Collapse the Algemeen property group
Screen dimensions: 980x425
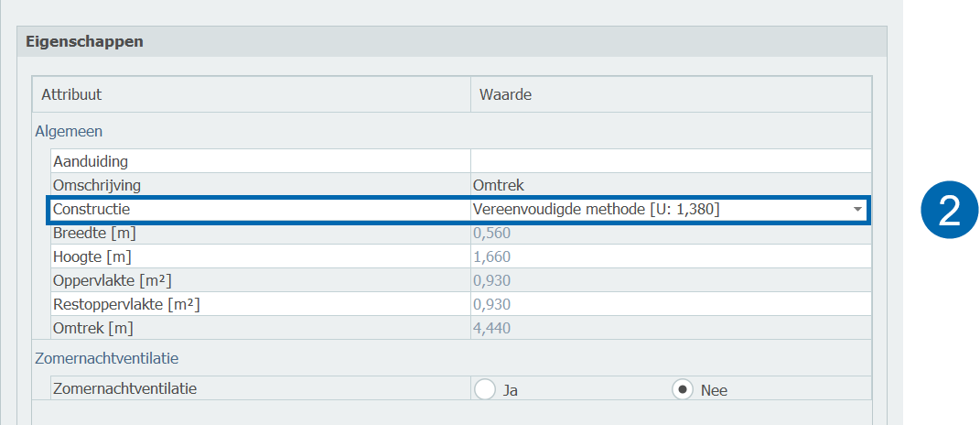coord(69,131)
